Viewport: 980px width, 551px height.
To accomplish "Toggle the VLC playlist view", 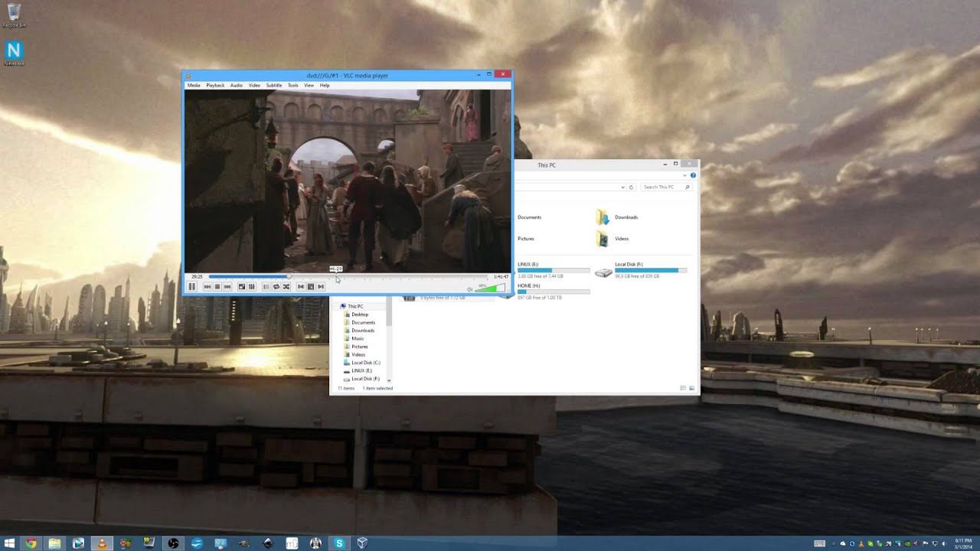I will (x=266, y=286).
